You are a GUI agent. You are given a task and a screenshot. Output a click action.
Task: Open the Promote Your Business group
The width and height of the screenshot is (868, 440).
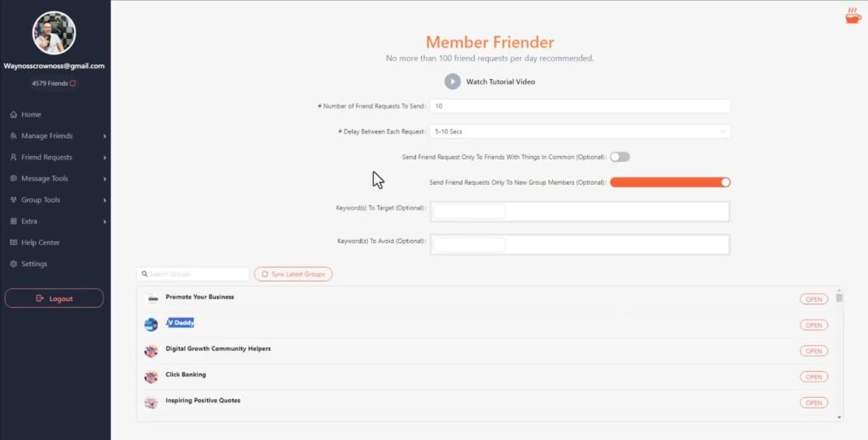click(814, 299)
